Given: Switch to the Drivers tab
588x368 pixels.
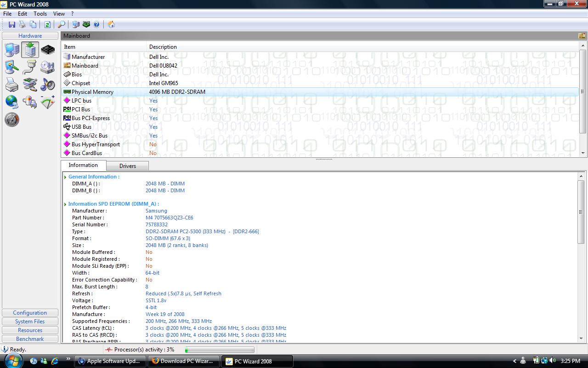Looking at the screenshot, I should tap(128, 166).
